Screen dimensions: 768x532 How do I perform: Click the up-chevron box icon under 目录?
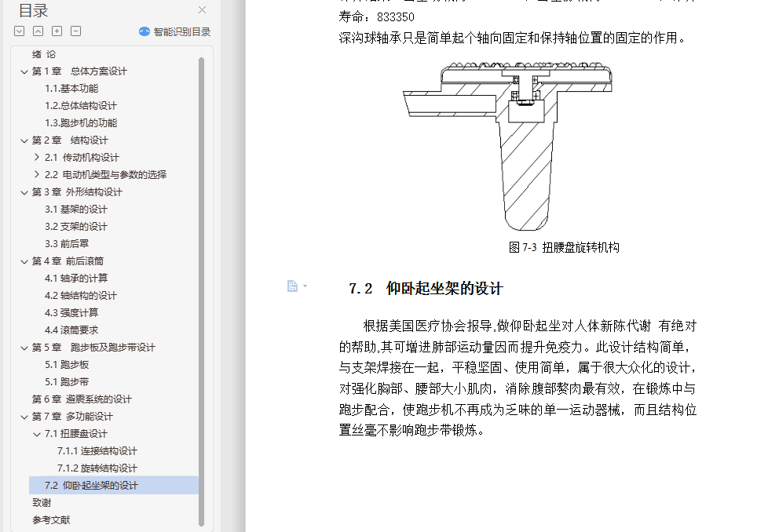pyautogui.click(x=38, y=31)
